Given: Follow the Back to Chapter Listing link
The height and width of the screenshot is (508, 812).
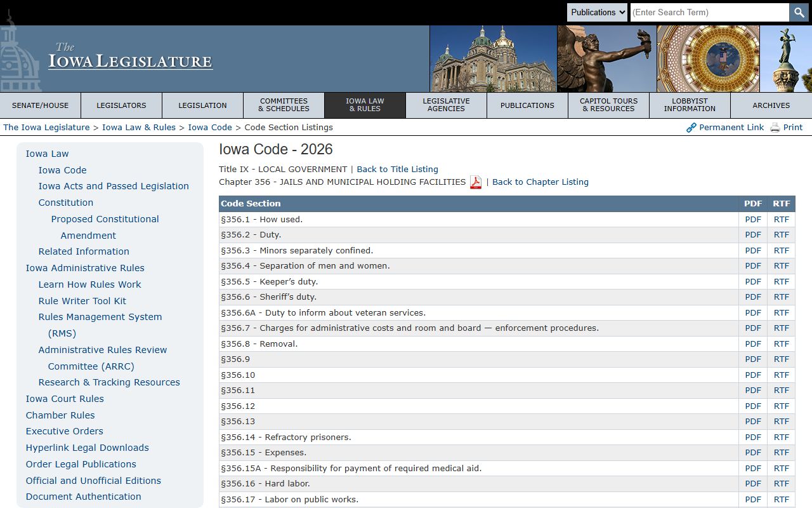Looking at the screenshot, I should tap(540, 182).
